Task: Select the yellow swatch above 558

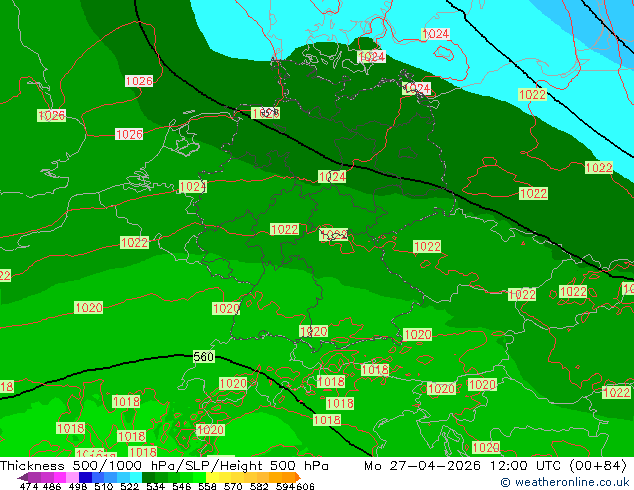Action: 212,477
